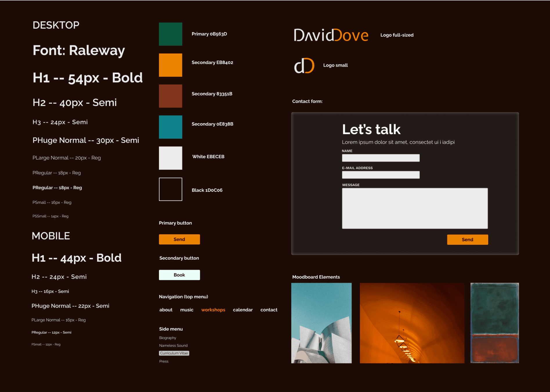Viewport: 550px width, 392px height.
Task: Select the music menu item
Action: coord(187,310)
